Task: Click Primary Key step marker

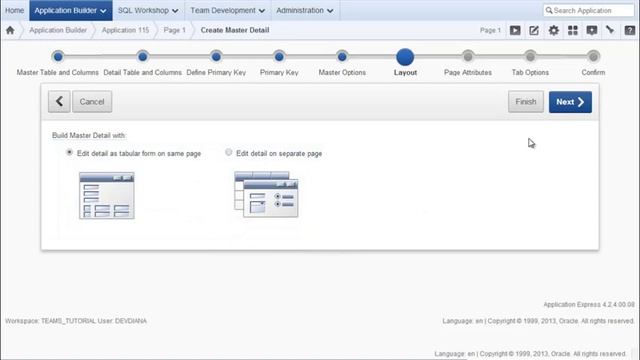Action: click(x=279, y=57)
